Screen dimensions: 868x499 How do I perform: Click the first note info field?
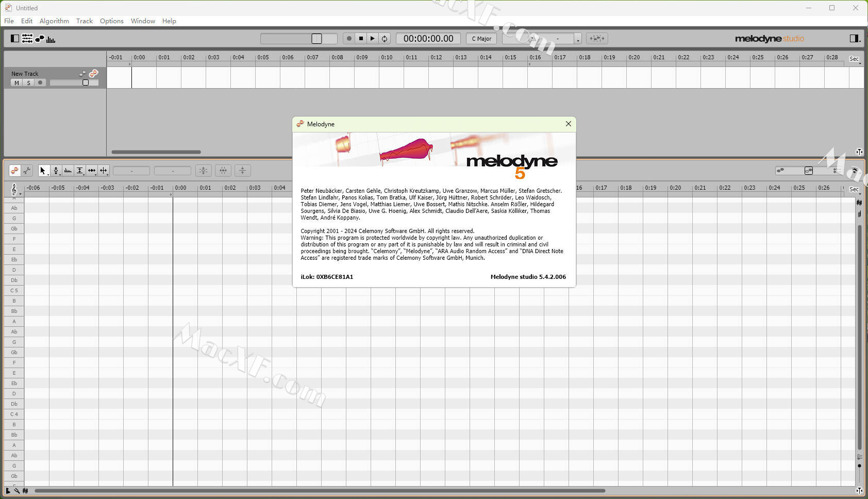131,171
